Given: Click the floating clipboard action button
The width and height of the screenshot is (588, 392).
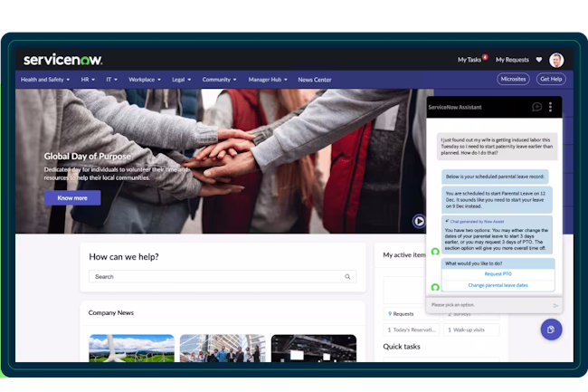Looking at the screenshot, I should pos(551,330).
